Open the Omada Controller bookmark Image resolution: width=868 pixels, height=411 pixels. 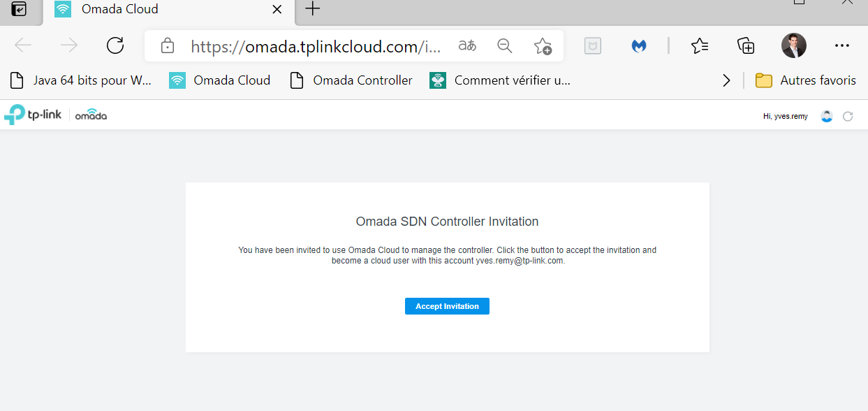click(x=351, y=80)
